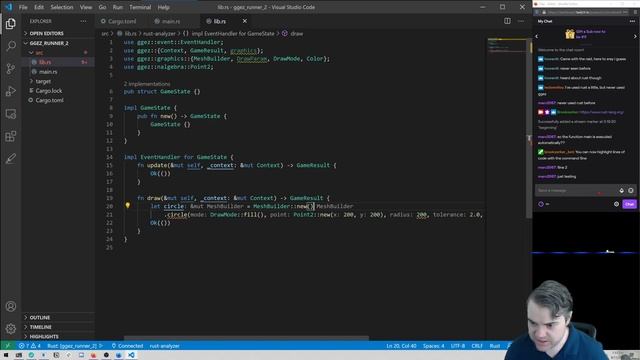The image size is (640, 360).
Task: Click the purple Chat send button
Action: [x=629, y=204]
